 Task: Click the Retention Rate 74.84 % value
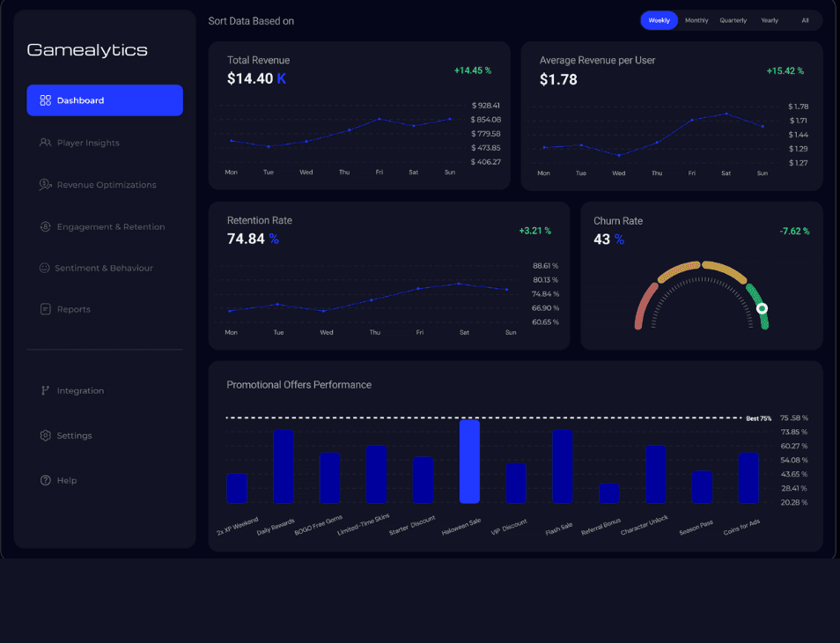tap(253, 239)
